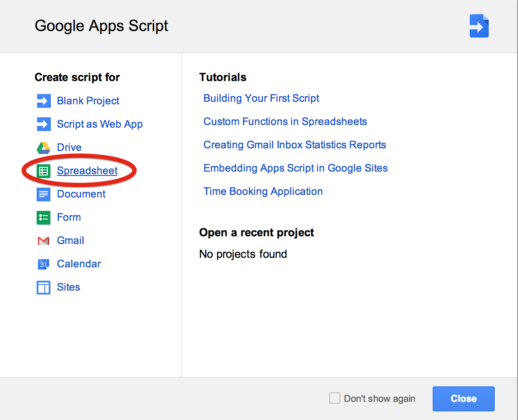Enable the Don't show again checkbox

click(x=334, y=398)
